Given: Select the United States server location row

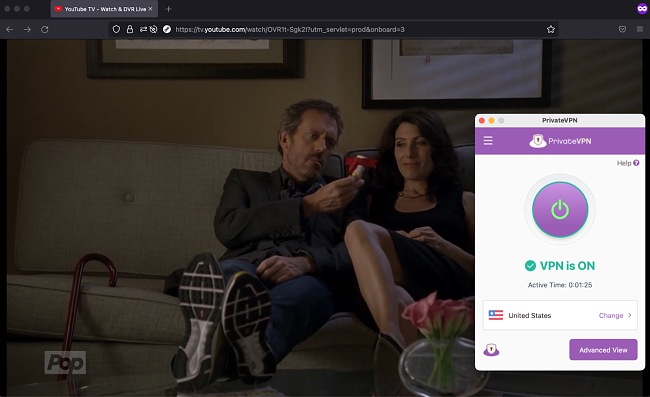Looking at the screenshot, I should point(560,315).
